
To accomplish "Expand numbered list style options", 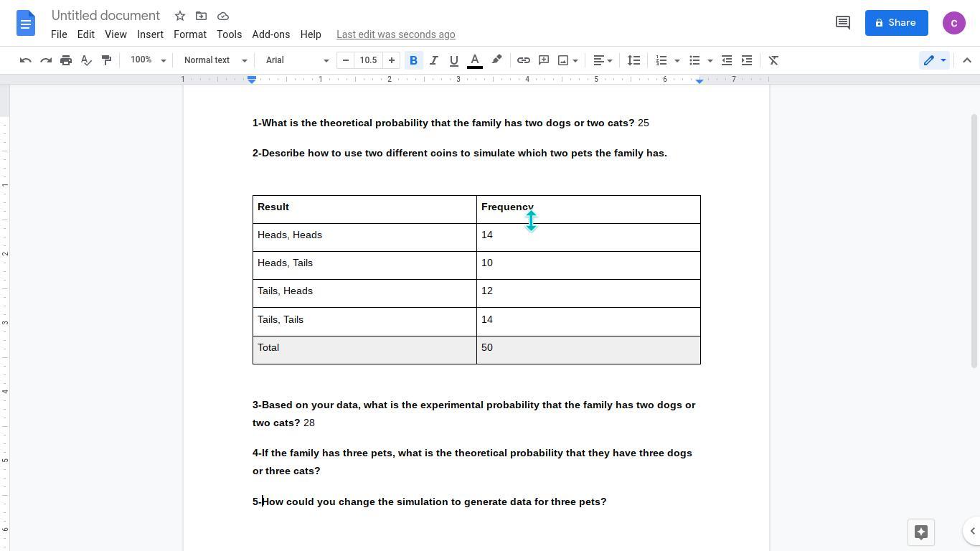I will (x=677, y=60).
